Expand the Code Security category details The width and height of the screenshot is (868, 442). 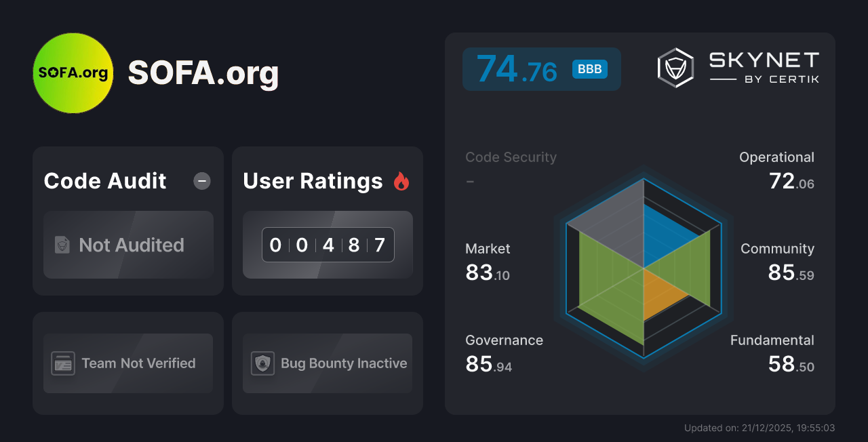(511, 157)
